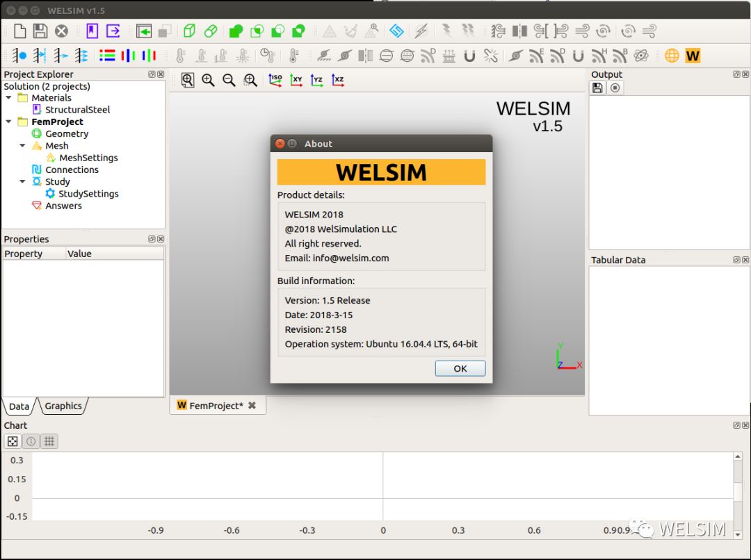Click the purple export arrow icon

pyautogui.click(x=113, y=31)
